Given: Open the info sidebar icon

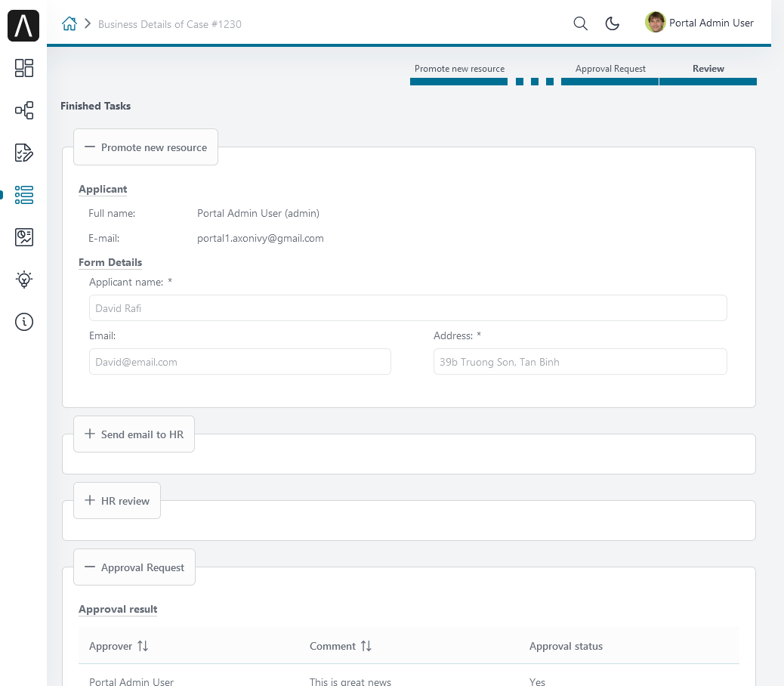Looking at the screenshot, I should (x=24, y=322).
